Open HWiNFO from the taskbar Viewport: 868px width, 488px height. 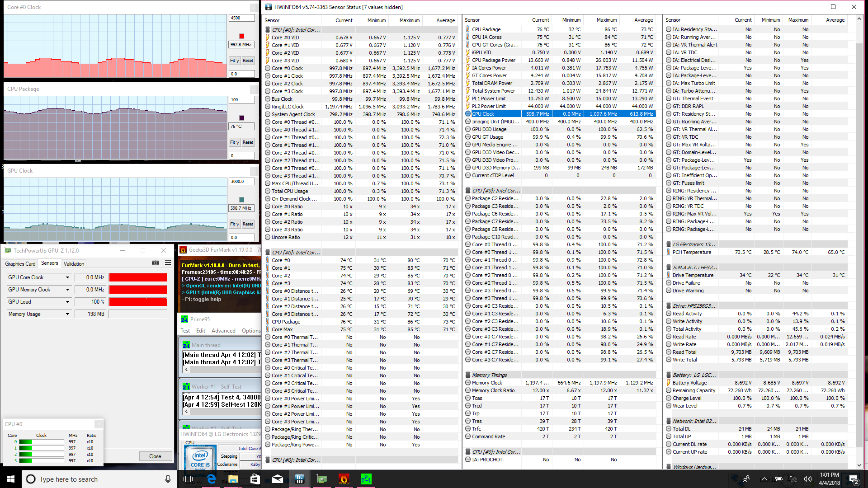click(x=299, y=479)
